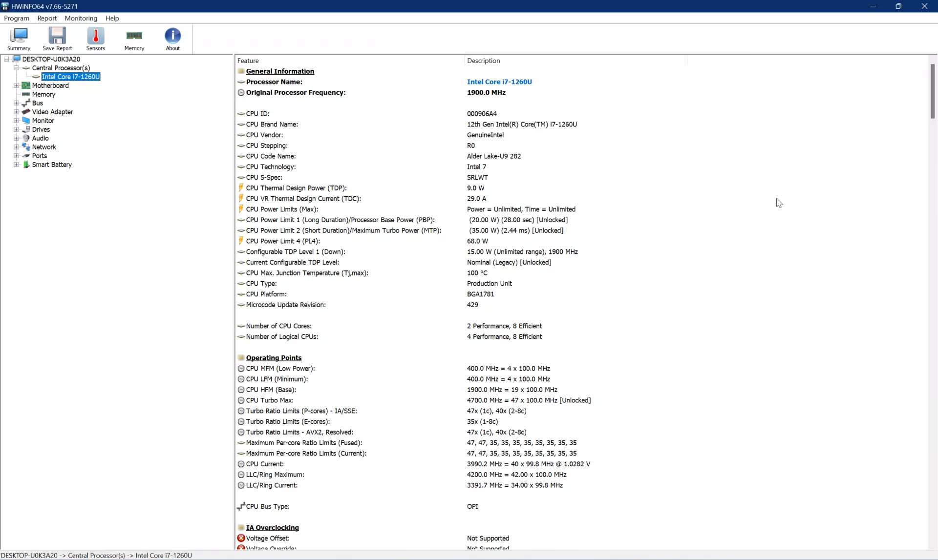Expand the Bus tree node

17,103
